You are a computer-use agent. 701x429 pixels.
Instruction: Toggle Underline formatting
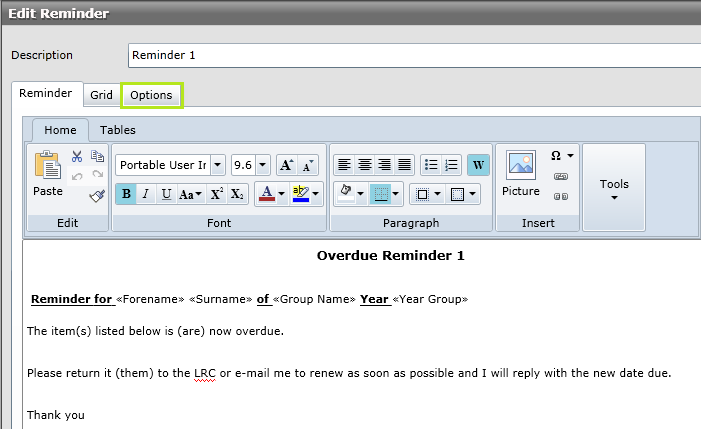click(x=166, y=194)
